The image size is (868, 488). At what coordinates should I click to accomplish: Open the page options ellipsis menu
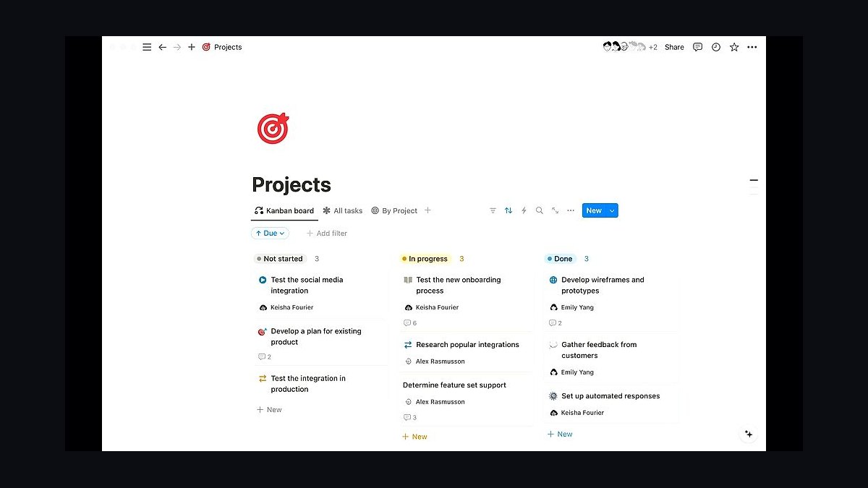pos(752,47)
